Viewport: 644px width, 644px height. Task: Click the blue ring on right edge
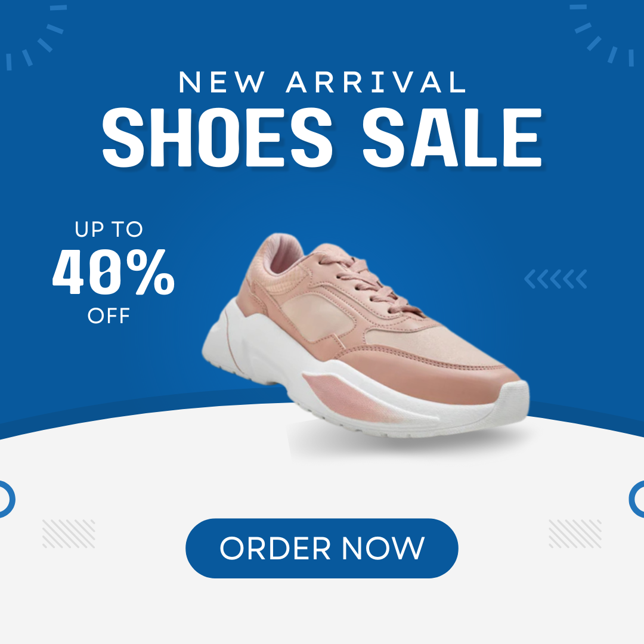pos(637,499)
